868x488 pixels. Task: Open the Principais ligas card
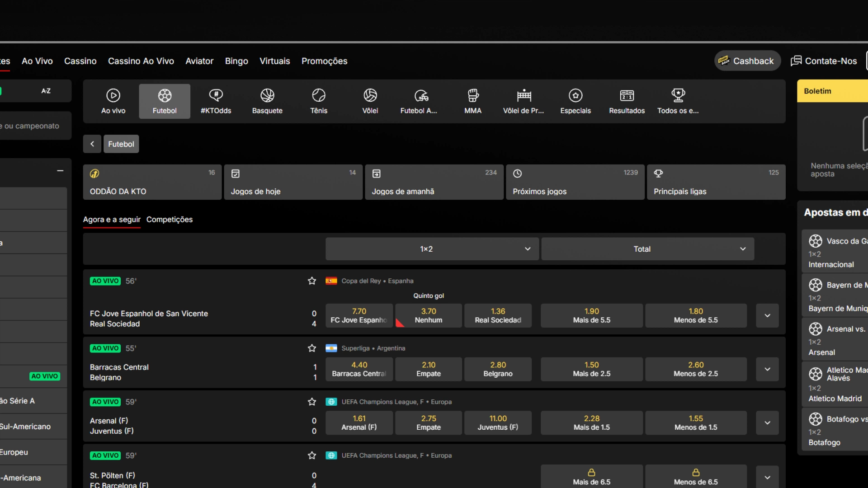(x=716, y=182)
